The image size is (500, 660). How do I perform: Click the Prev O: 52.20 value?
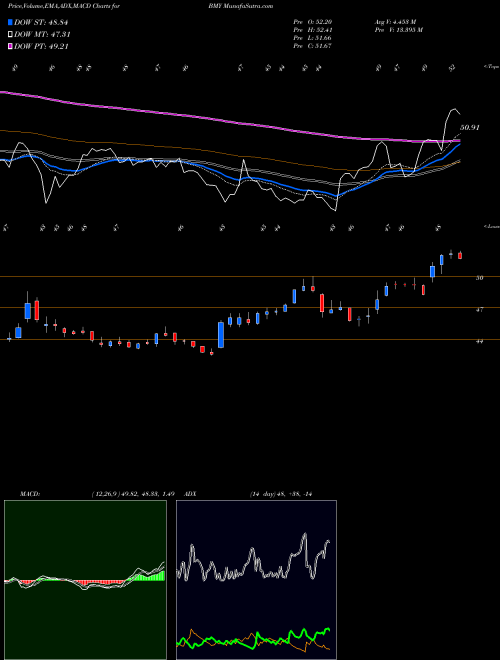pyautogui.click(x=312, y=22)
